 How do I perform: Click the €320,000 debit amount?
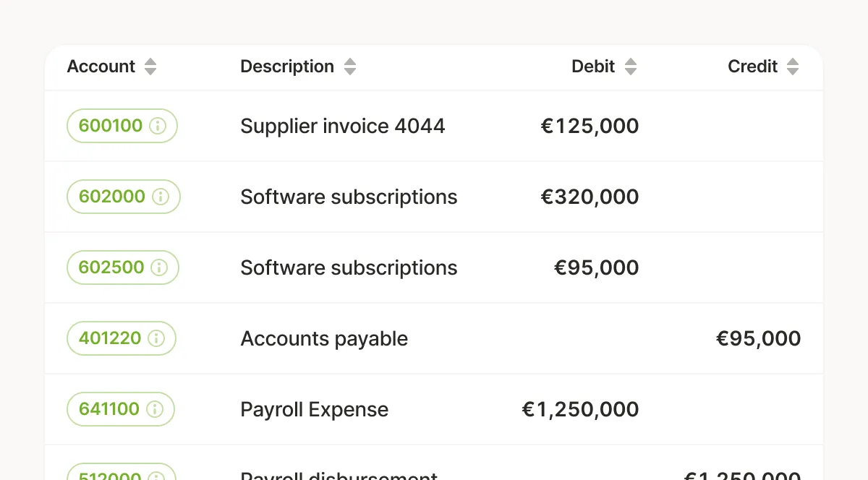590,197
